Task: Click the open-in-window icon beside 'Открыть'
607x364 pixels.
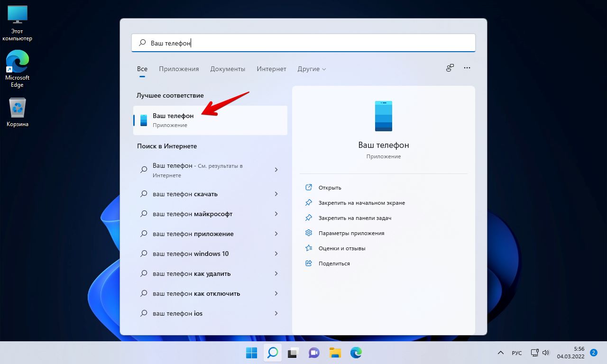Action: (x=309, y=187)
